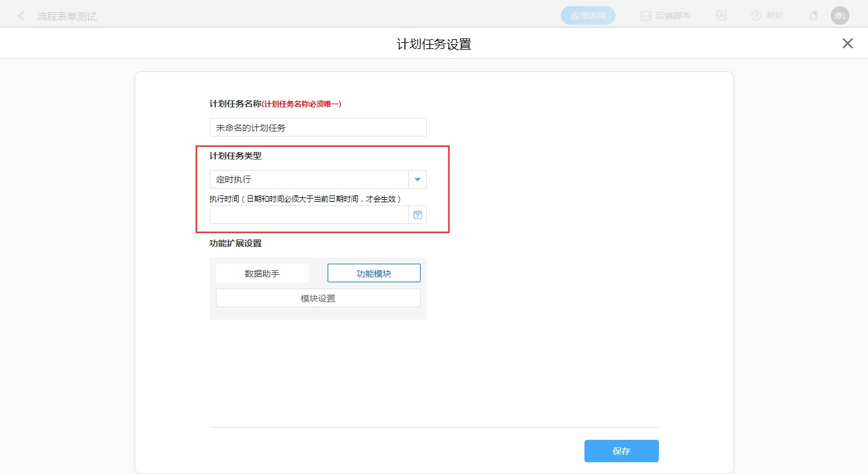The width and height of the screenshot is (868, 474).
Task: Open the notification bell
Action: pos(813,16)
